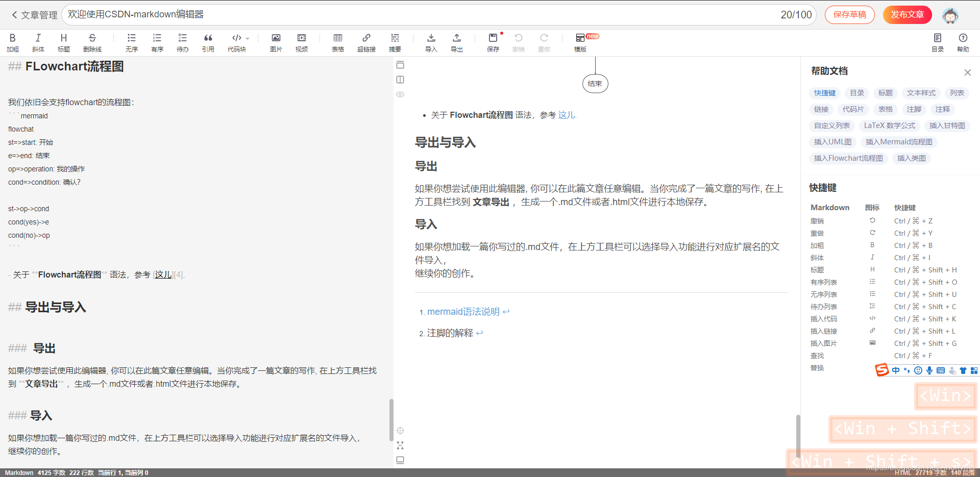This screenshot has height=477, width=980.
Task: Select the LaTeX 数学公式 help tag
Action: tap(890, 125)
